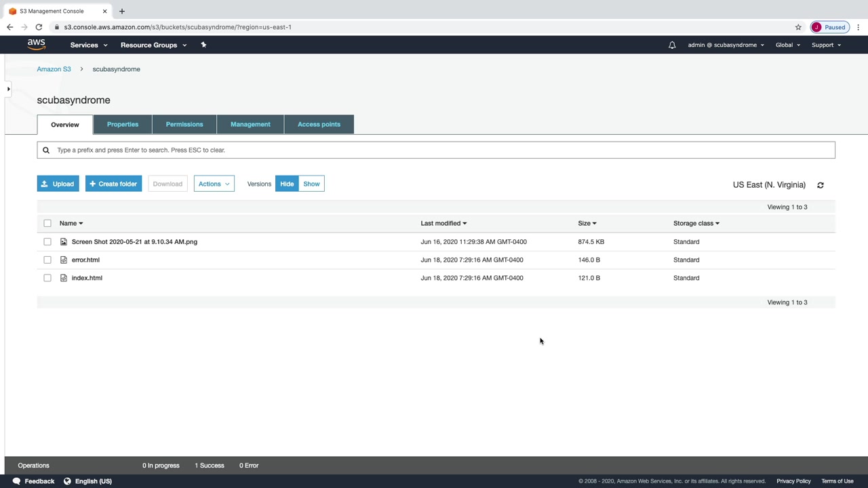This screenshot has width=868, height=488.
Task: Set Versions toggle to Hide
Action: pyautogui.click(x=287, y=184)
